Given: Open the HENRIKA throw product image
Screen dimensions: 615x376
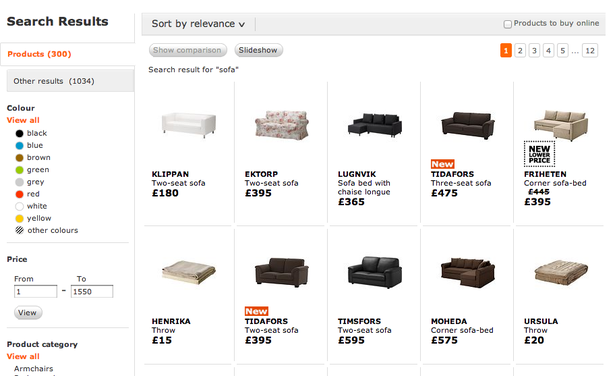Looking at the screenshot, I should click(x=189, y=272).
